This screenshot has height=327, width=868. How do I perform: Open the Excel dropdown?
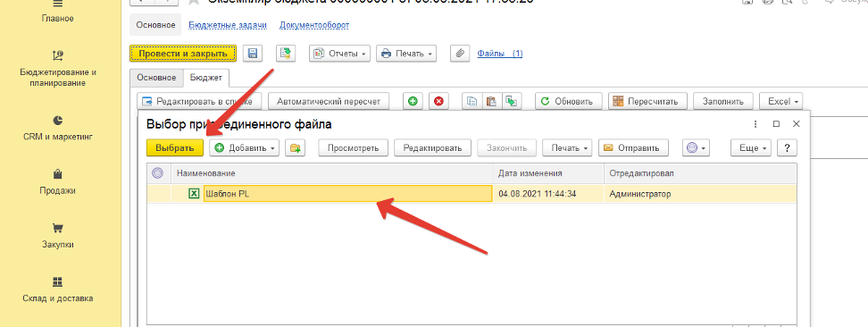coord(781,102)
